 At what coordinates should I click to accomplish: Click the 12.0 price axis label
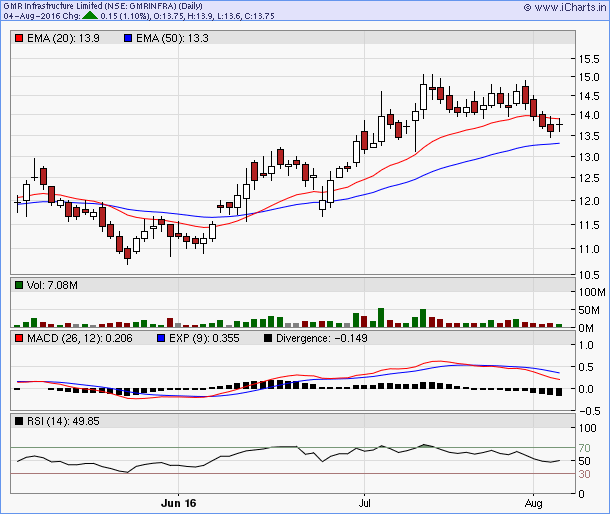tap(589, 201)
